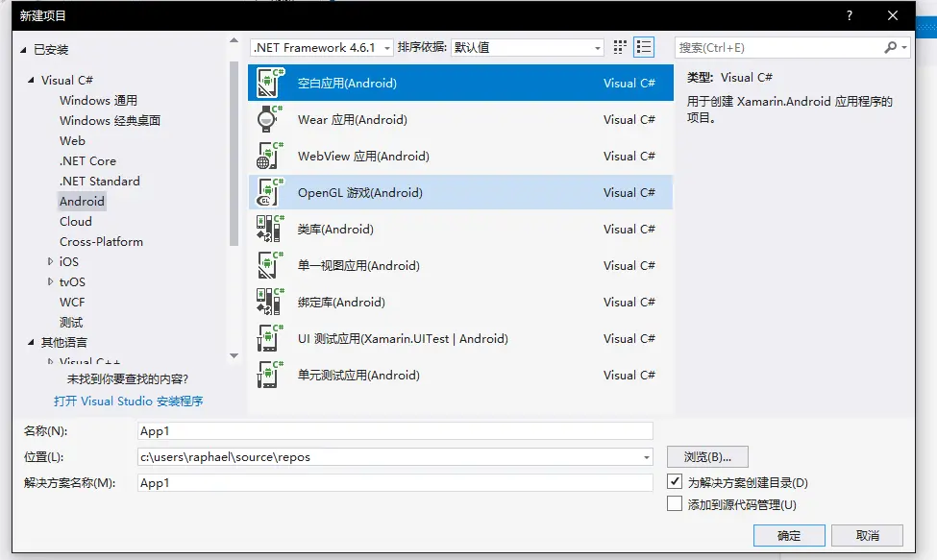
Task: Click the 位置 path input field
Action: pos(395,457)
